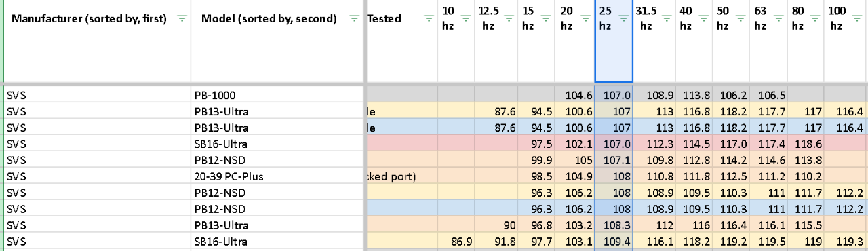Select the 119.3 cell under 100 hz

tap(846, 242)
